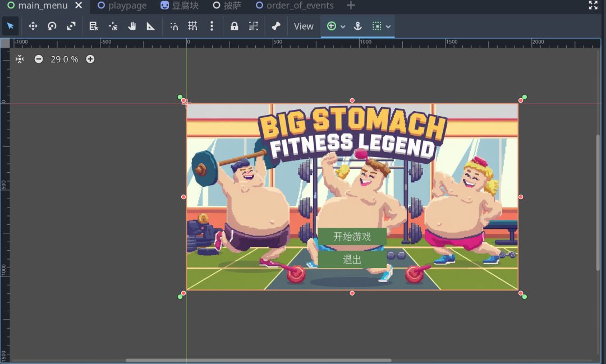Activate the Scale Mode tool
Image resolution: width=606 pixels, height=364 pixels.
click(71, 26)
